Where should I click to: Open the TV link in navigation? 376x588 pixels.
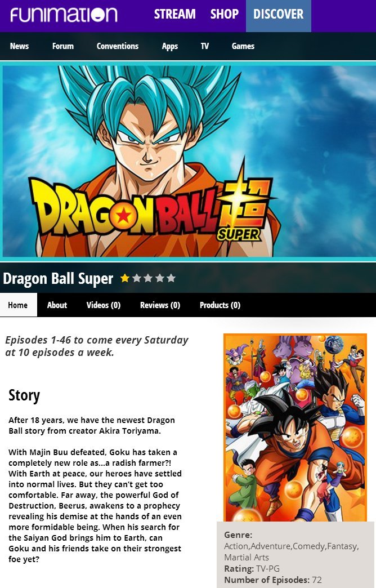point(205,46)
